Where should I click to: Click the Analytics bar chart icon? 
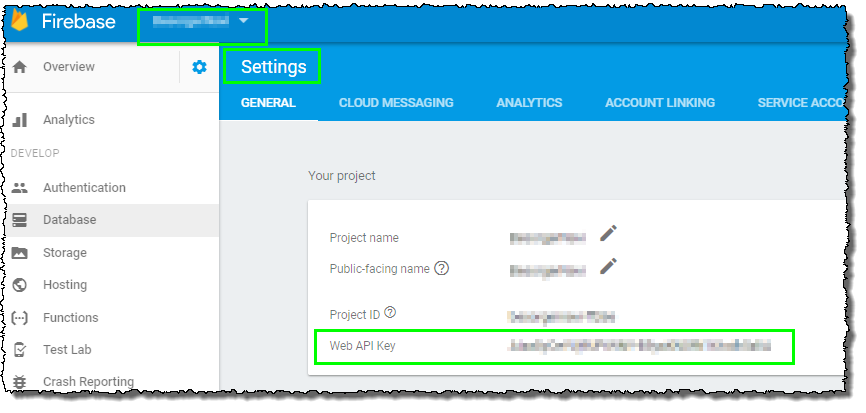coord(20,120)
